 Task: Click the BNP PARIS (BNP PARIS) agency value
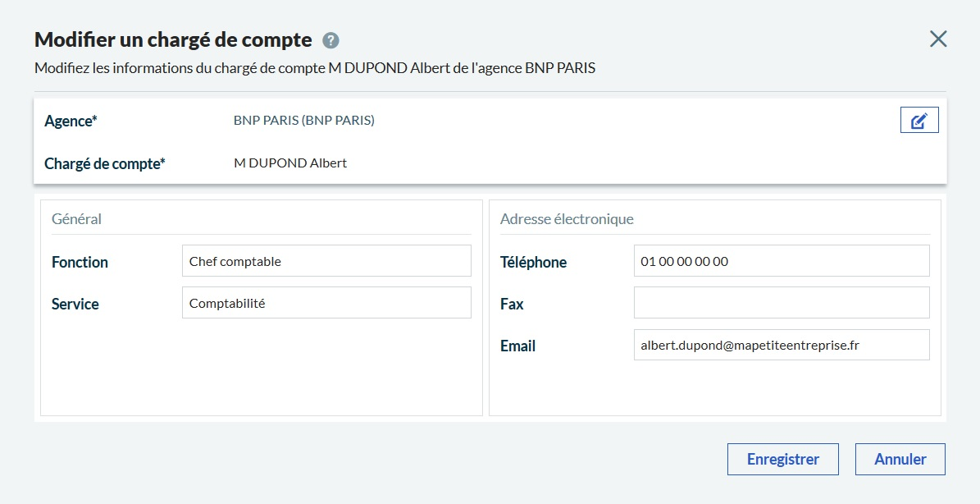tap(303, 121)
